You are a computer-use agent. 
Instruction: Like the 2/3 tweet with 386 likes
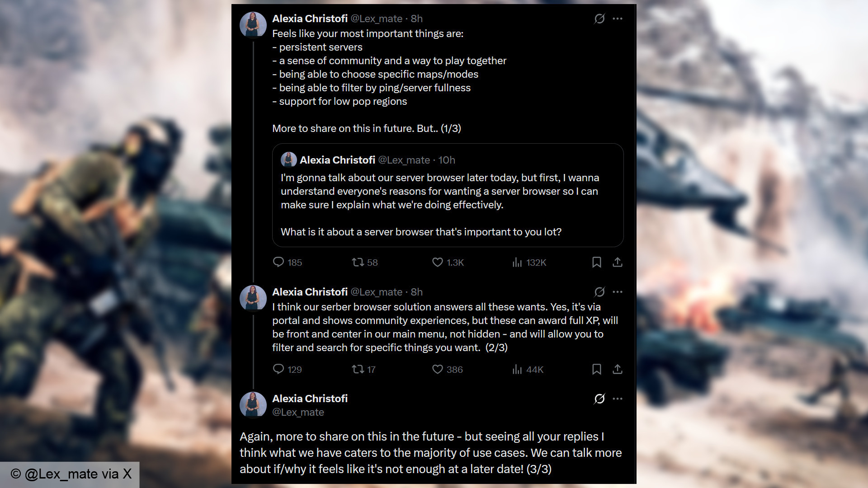coord(438,369)
